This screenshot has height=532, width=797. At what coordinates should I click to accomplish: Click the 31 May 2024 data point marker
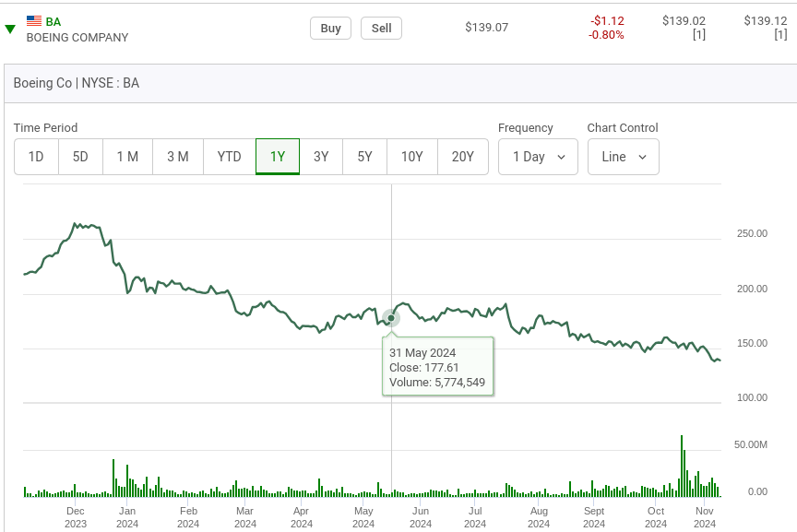point(391,318)
